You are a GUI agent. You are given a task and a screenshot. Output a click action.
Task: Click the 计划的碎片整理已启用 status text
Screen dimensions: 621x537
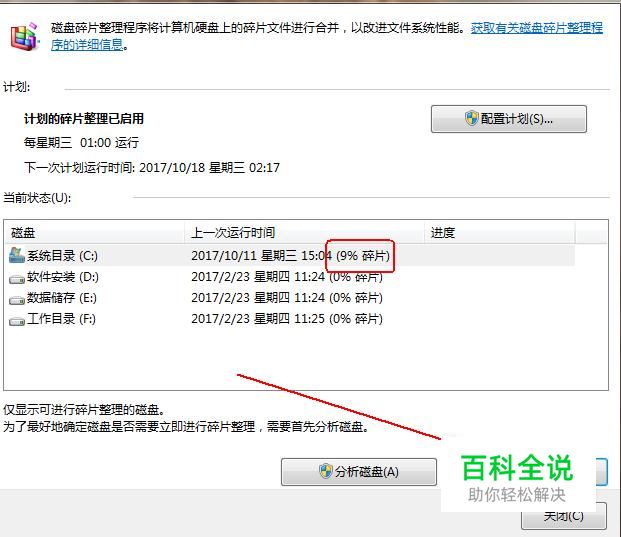(84, 118)
